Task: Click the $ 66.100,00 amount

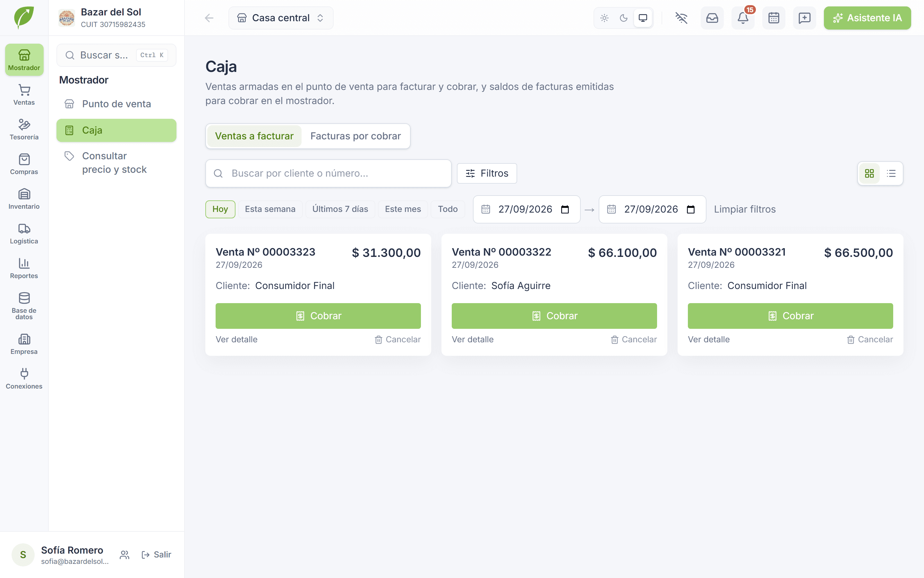Action: pos(622,253)
